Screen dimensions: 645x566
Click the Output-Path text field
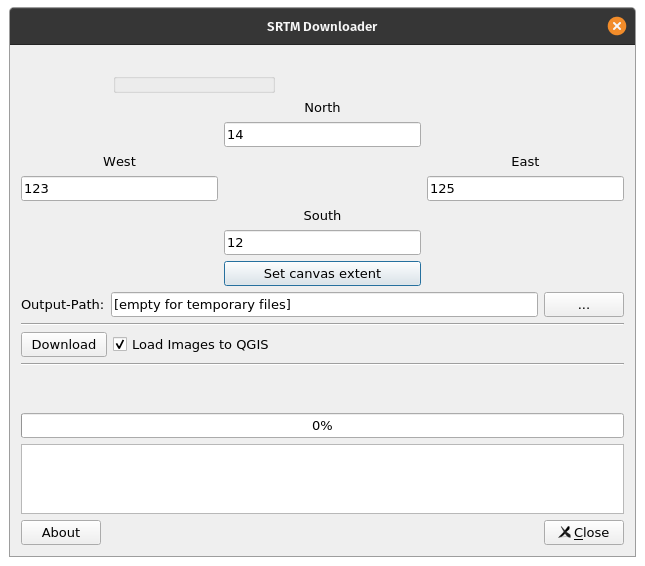click(325, 304)
